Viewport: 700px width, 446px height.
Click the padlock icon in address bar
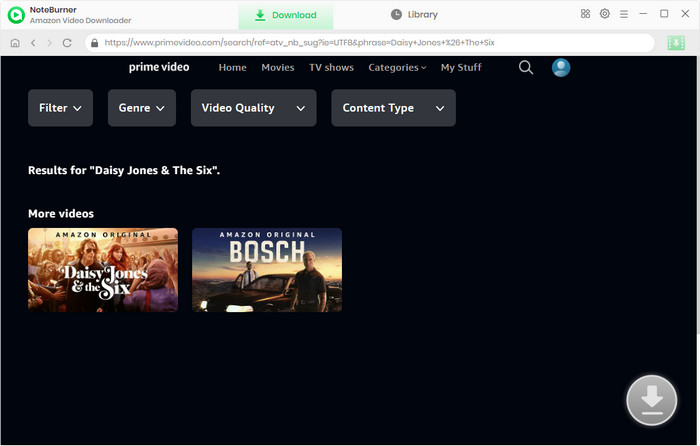[x=94, y=43]
